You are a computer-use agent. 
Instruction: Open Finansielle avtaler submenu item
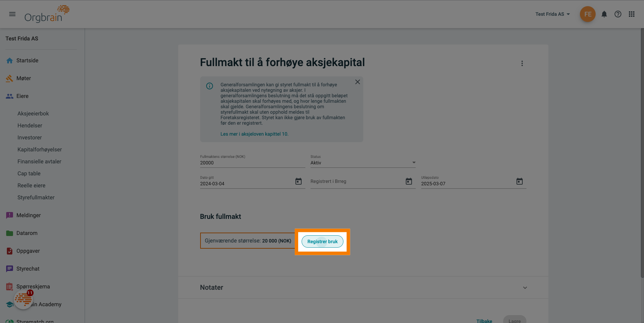click(39, 161)
